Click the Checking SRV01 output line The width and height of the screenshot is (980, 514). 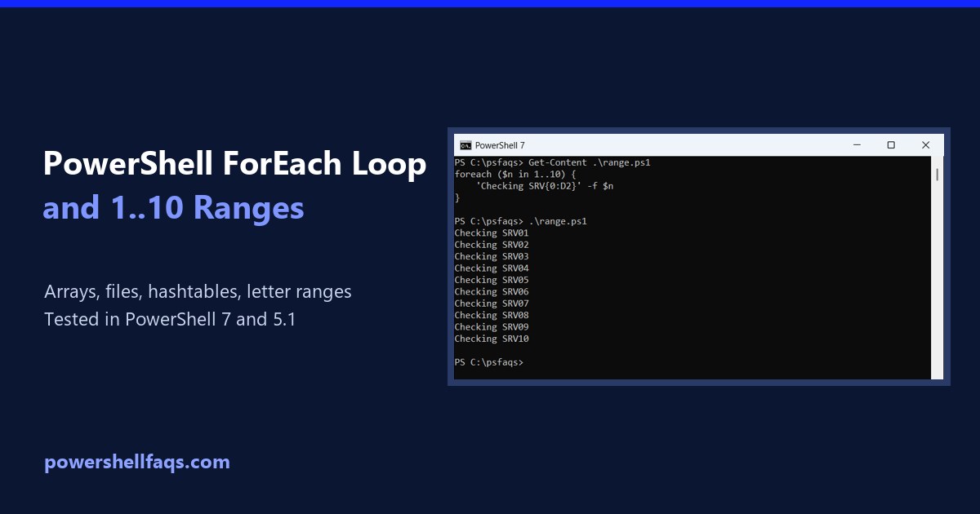(492, 233)
